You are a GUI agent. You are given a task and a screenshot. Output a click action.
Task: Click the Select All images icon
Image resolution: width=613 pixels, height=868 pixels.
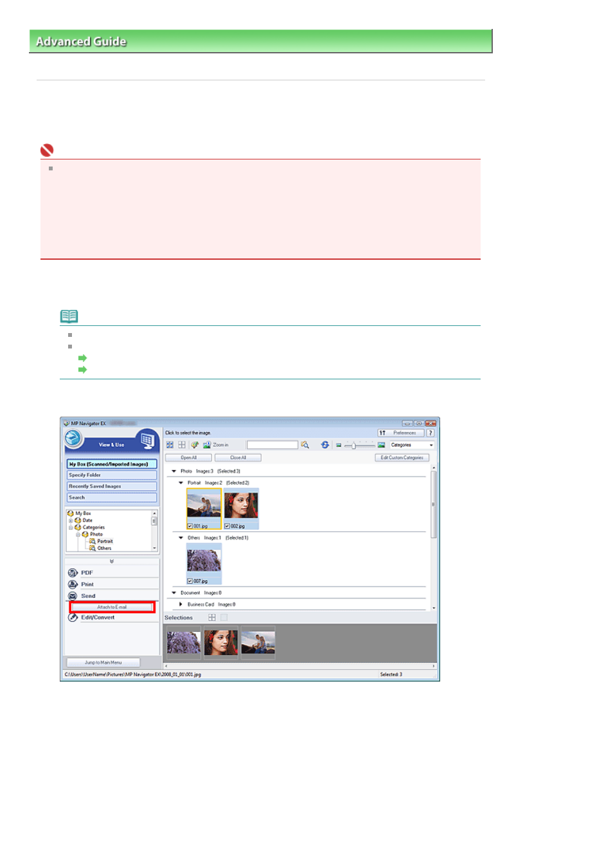coord(170,445)
